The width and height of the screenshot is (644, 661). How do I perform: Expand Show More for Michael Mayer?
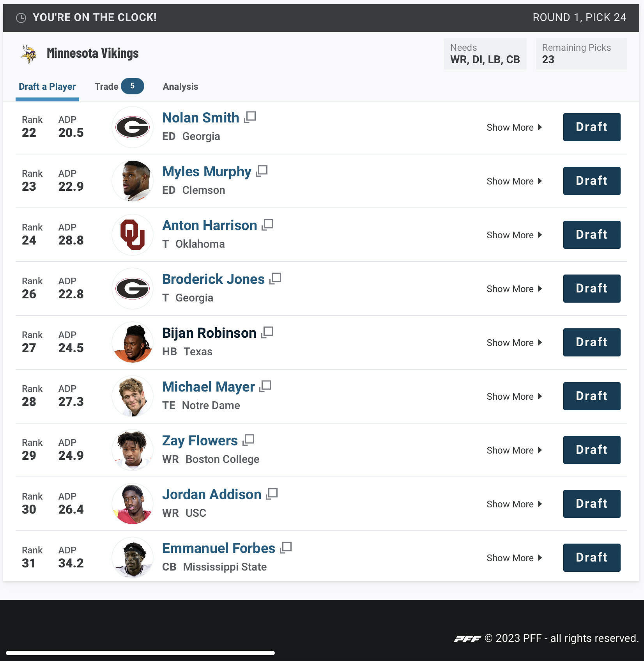coord(514,397)
